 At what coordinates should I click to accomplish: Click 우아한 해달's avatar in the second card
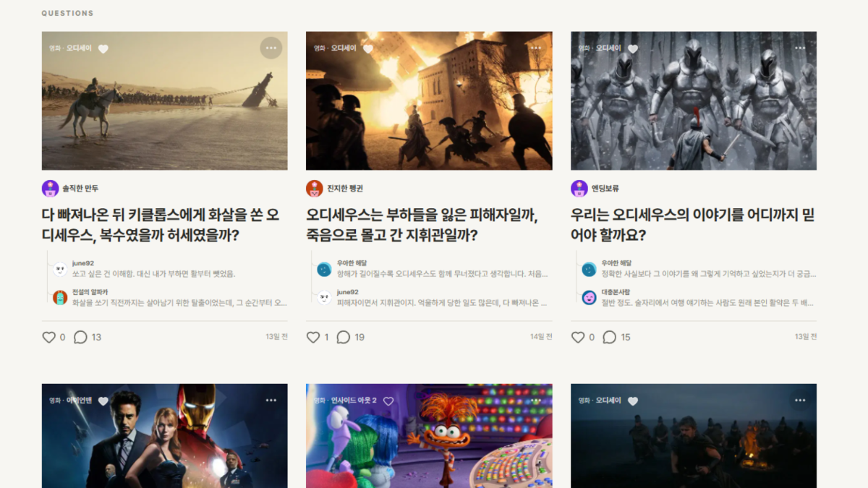325,269
